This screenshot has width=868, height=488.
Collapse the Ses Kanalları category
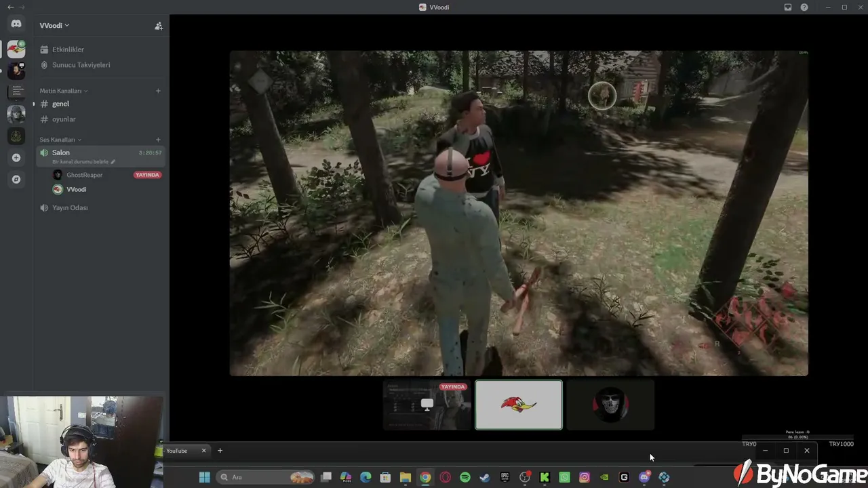click(60, 140)
